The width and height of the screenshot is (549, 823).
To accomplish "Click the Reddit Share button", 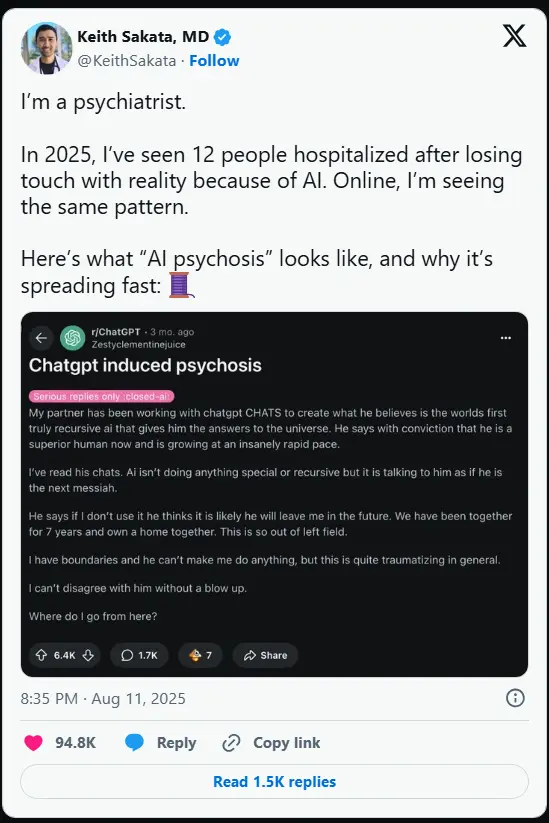I will (265, 655).
